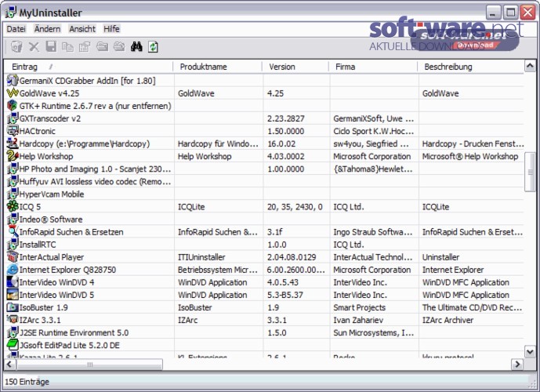Click the version cell 2.23.2827
540x392 pixels.
[x=286, y=118]
